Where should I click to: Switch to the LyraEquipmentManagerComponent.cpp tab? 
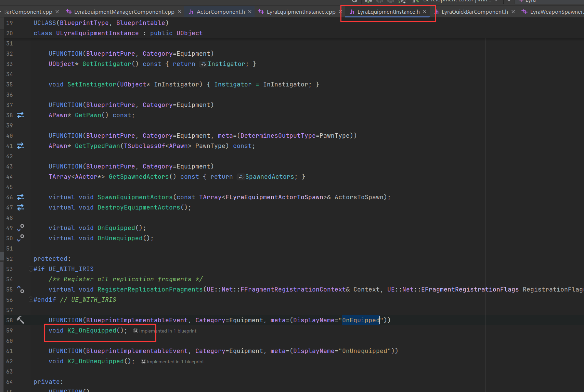pyautogui.click(x=124, y=12)
